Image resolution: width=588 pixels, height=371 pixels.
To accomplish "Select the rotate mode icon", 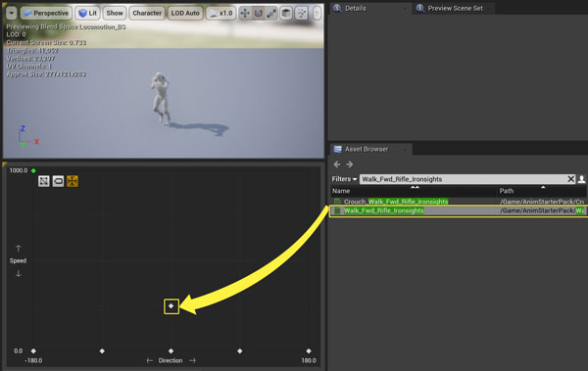I will (258, 14).
